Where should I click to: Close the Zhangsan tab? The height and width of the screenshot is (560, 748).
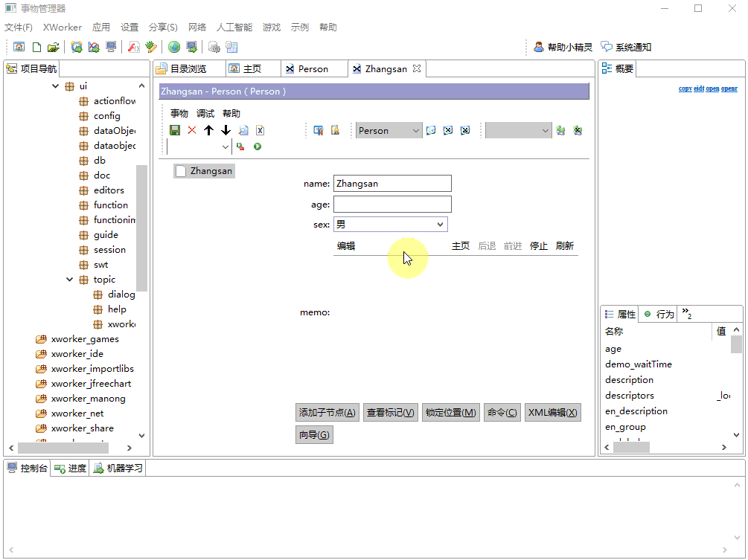click(x=417, y=68)
